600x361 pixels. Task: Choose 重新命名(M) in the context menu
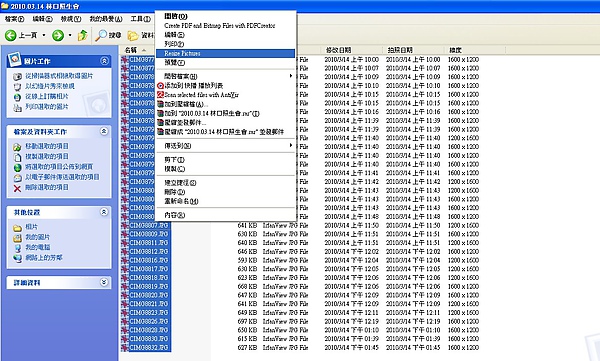click(x=225, y=201)
